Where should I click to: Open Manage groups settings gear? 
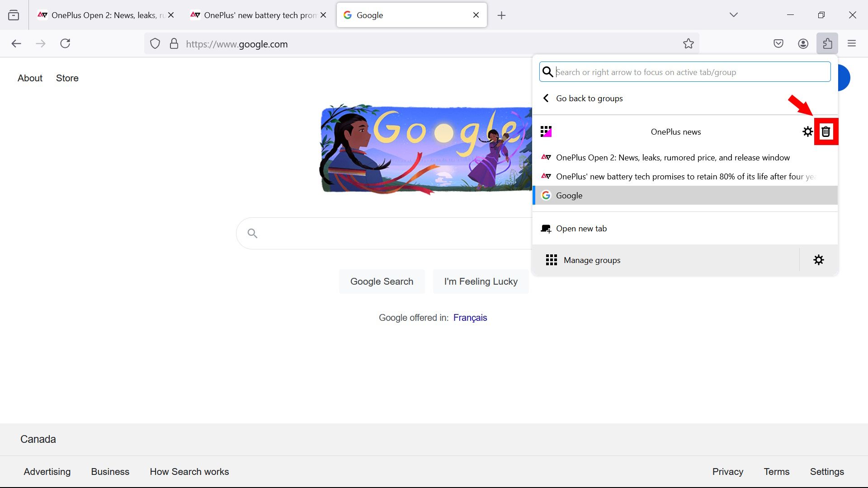(819, 260)
